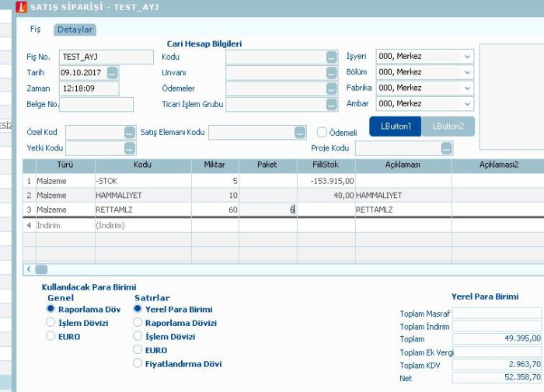The width and height of the screenshot is (544, 392).
Task: Click the Miktar column header
Action: coord(214,165)
